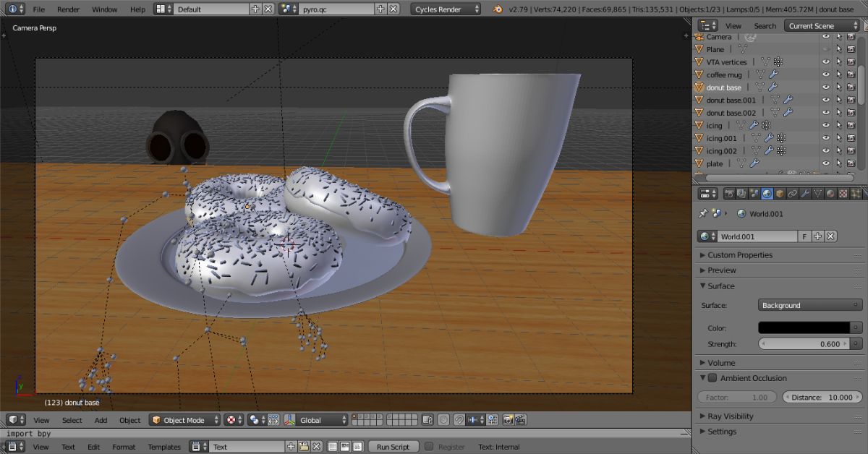Delete the Default screen layout with X

pyautogui.click(x=268, y=9)
